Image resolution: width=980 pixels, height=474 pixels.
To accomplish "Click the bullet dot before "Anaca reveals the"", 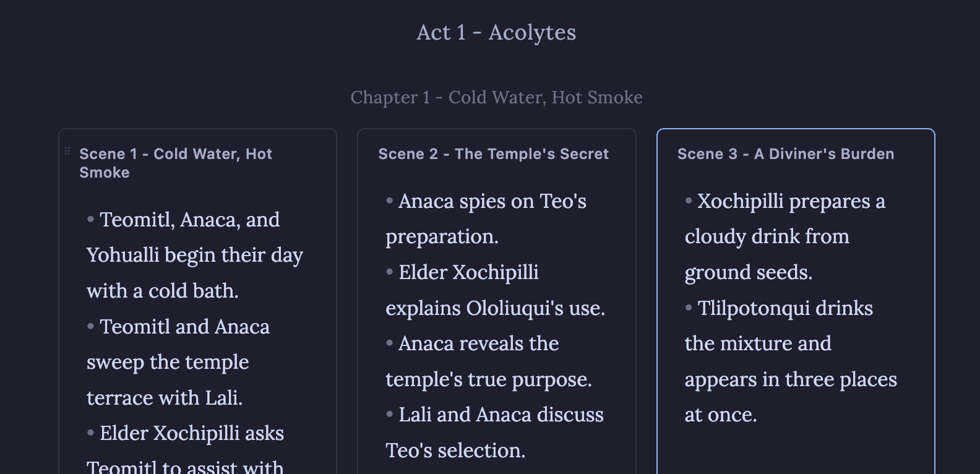I will click(x=389, y=343).
